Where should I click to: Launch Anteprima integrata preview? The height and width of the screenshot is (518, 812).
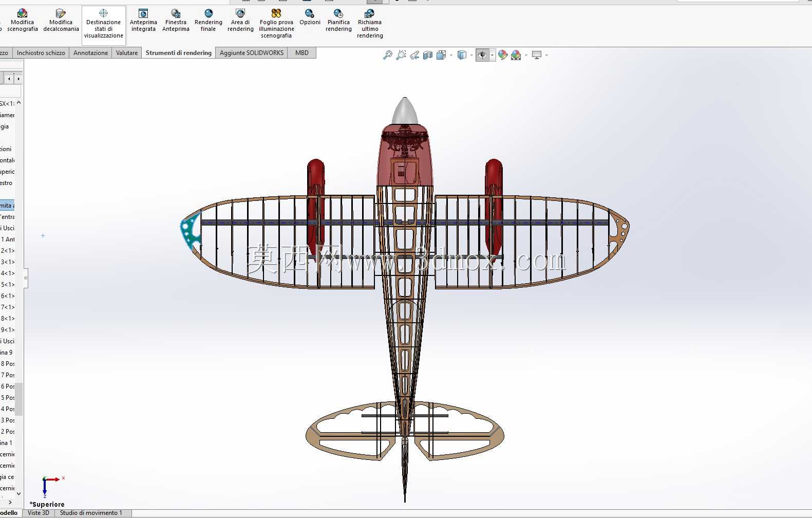[x=143, y=21]
